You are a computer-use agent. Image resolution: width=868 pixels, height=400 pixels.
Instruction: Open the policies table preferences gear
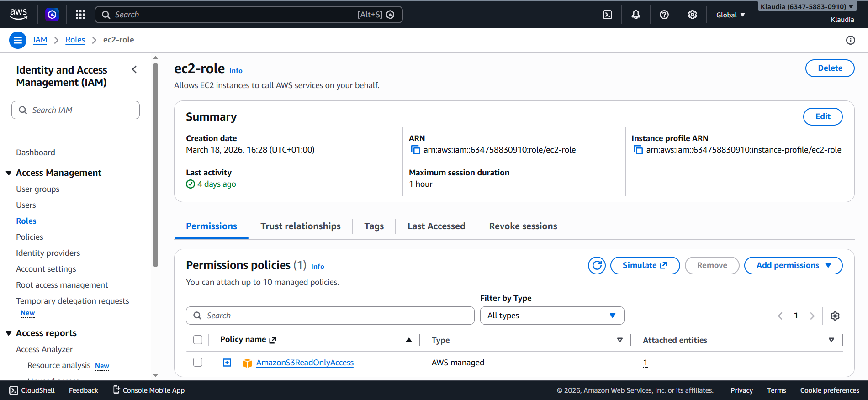(835, 316)
